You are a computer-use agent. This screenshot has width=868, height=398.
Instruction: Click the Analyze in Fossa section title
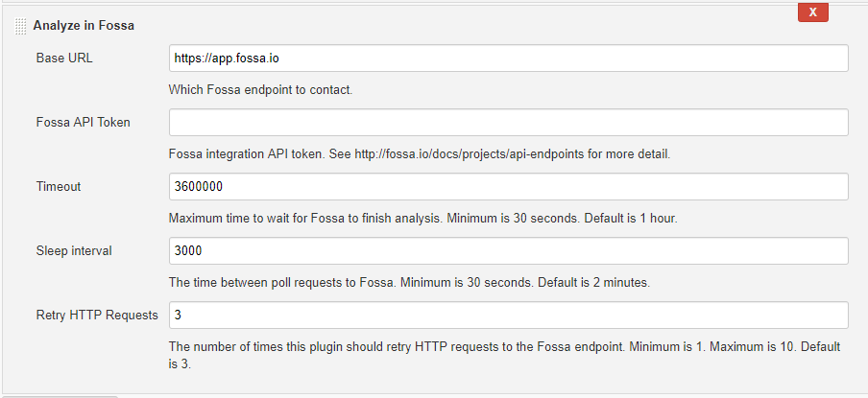click(x=84, y=26)
